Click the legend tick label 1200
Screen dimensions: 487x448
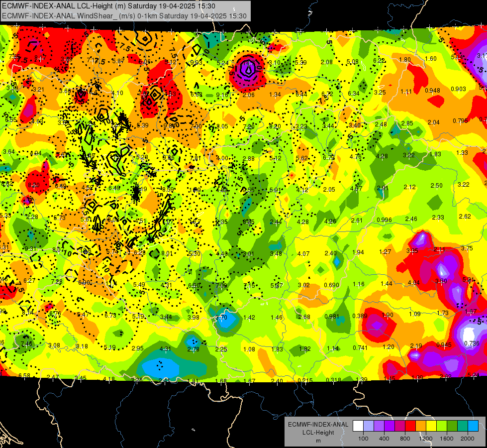[426, 439]
